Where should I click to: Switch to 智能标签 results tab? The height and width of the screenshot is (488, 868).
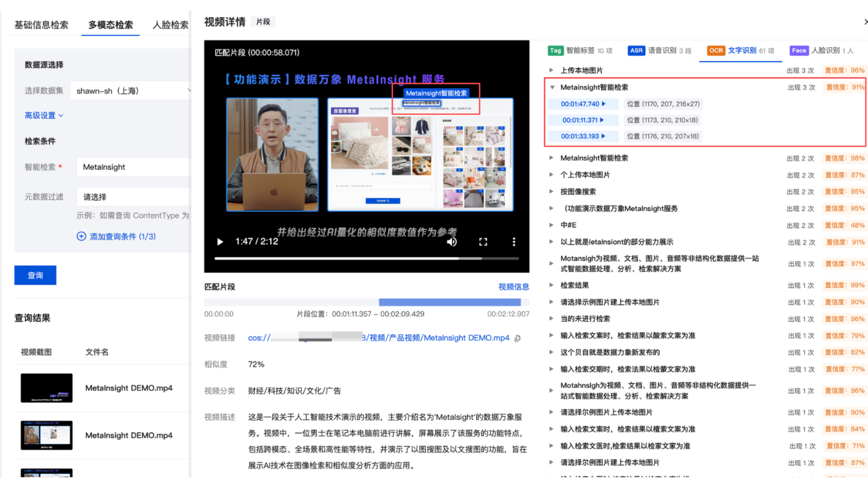[580, 51]
